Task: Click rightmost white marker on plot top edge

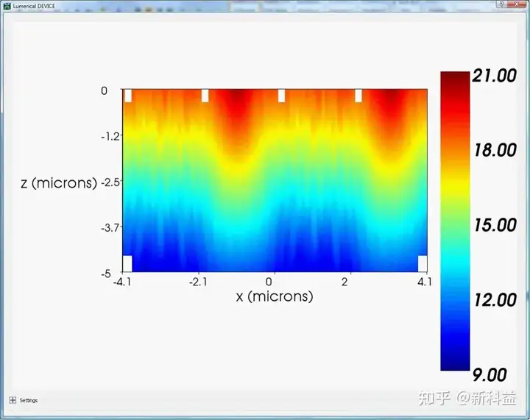Action: click(358, 96)
